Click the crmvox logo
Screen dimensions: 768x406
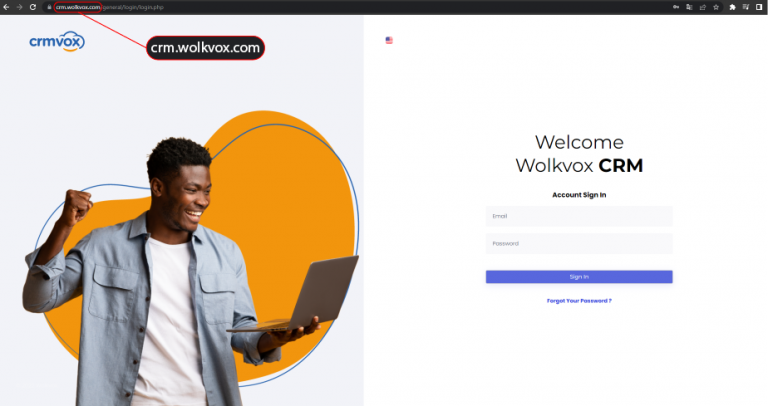(x=57, y=42)
